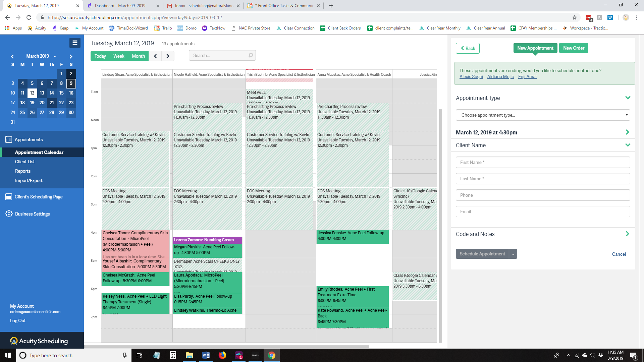Click the Email field
Screen dimensions: 644x362
click(x=543, y=212)
